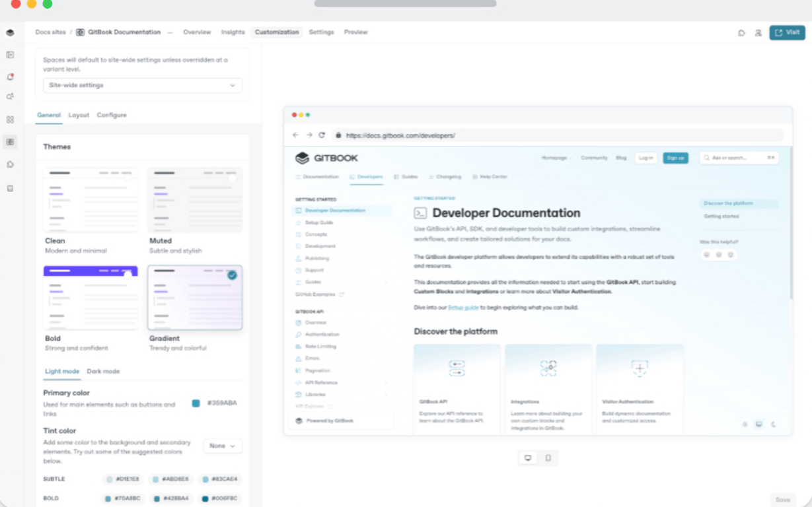The width and height of the screenshot is (812, 507).
Task: Follow the Setup guide link in the preview text
Action: (x=463, y=308)
